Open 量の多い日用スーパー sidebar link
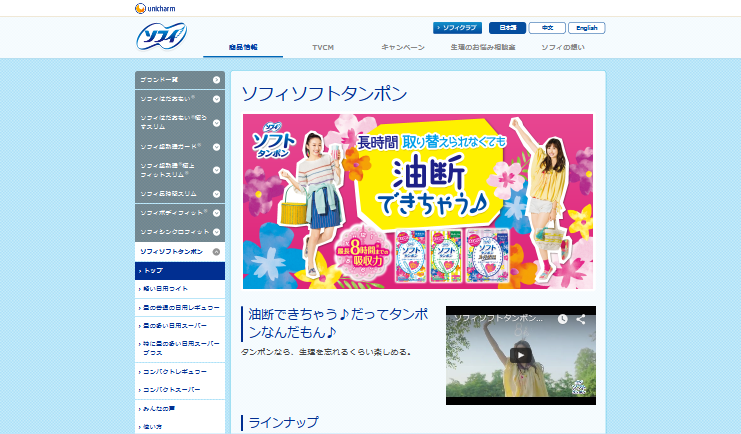Screen dimensions: 741x434 [x=180, y=326]
